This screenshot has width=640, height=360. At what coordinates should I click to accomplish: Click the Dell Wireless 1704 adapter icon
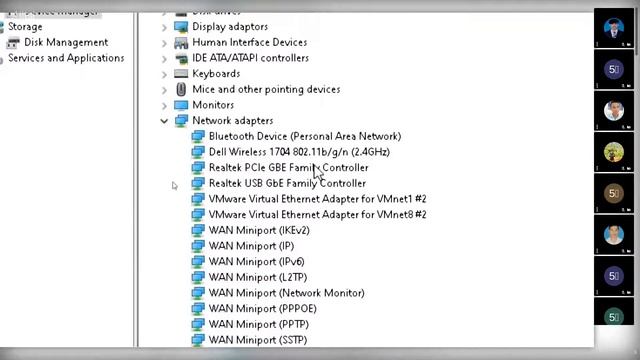click(198, 152)
